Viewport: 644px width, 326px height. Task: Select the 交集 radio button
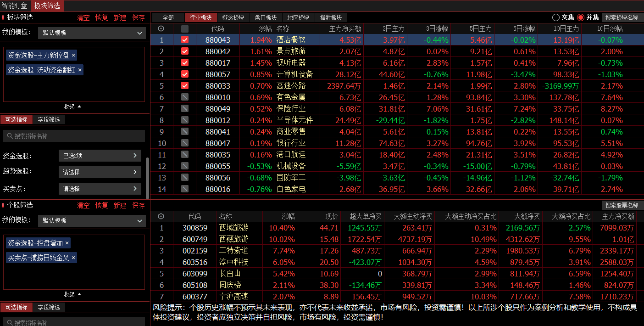click(x=556, y=17)
